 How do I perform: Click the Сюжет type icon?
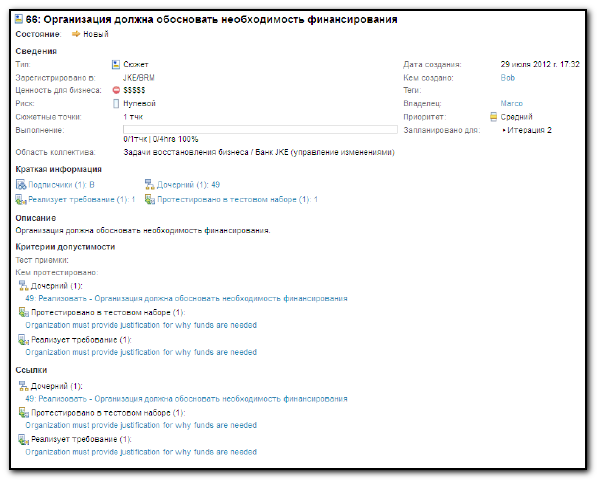116,65
